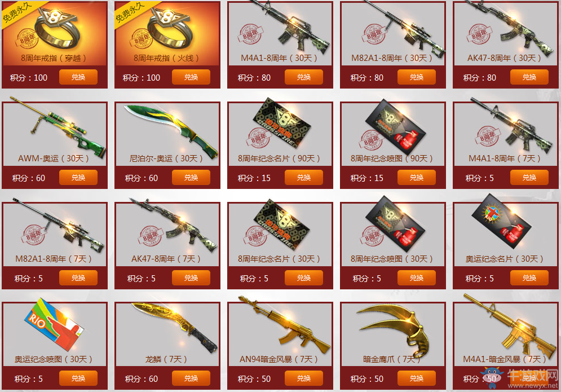Click the 8周年戒指（穿越）ring image
The height and width of the screenshot is (392, 561).
[58, 28]
